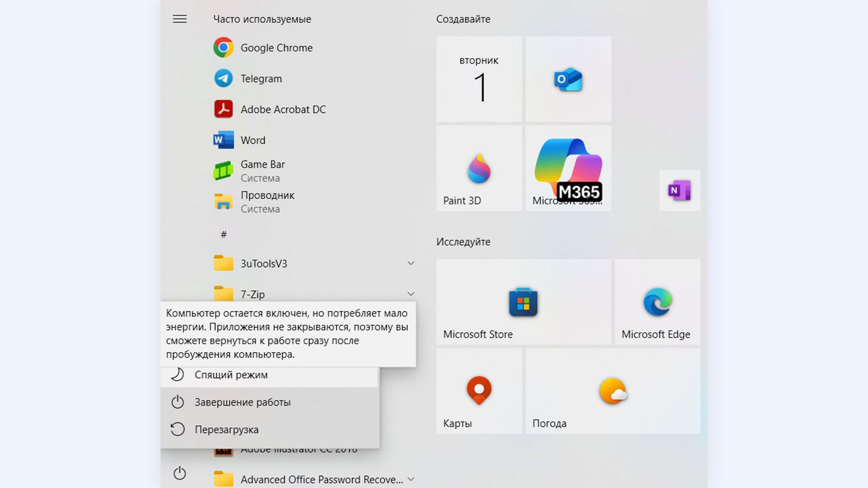Screen dimensions: 868x488
Task: Launch Adobe Acrobat DC from the list
Action: click(283, 109)
